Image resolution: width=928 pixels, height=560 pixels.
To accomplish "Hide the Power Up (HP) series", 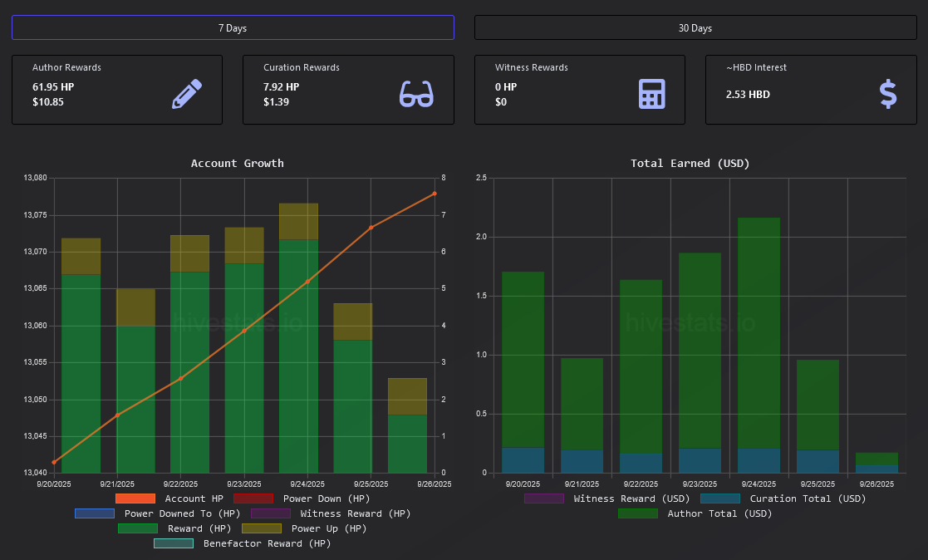I will point(261,528).
